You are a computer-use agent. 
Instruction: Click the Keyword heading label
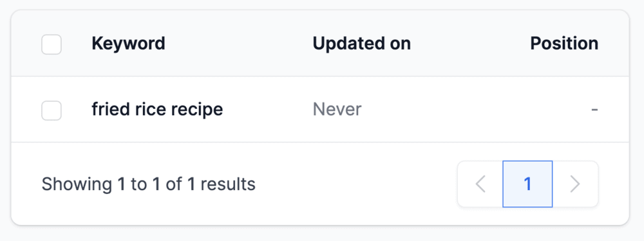coord(128,43)
